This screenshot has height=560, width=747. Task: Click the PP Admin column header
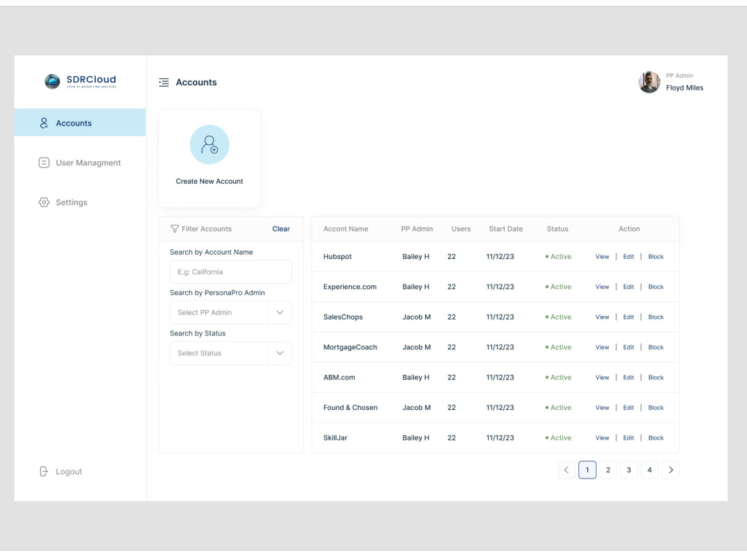(417, 229)
